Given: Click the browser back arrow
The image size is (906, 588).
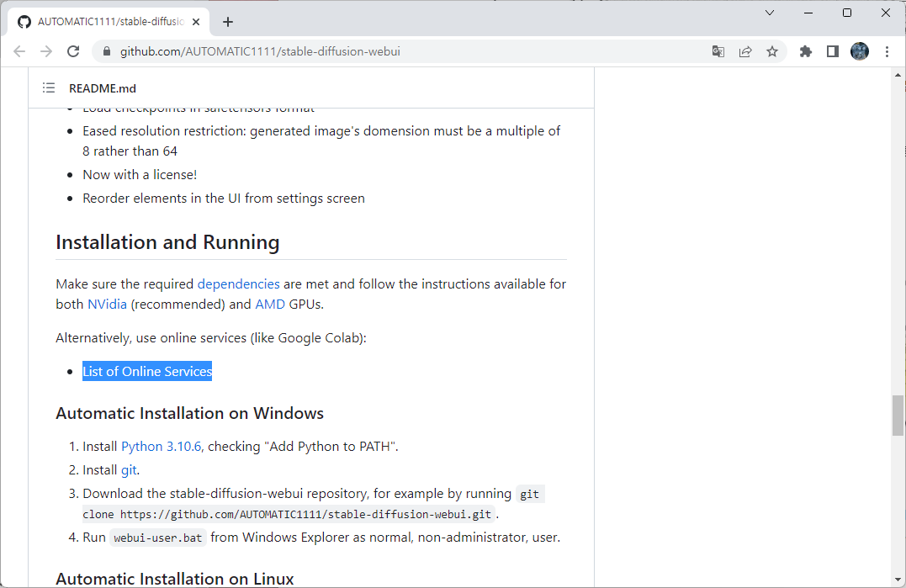Looking at the screenshot, I should tap(19, 51).
